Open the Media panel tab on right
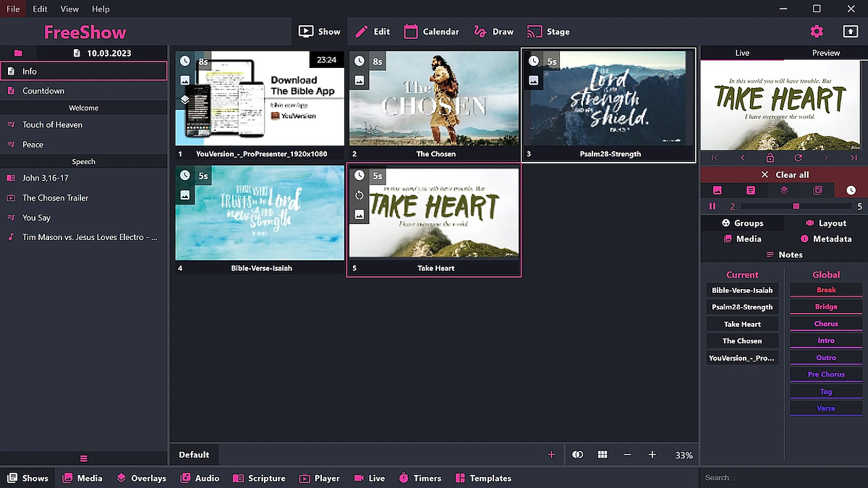 point(742,239)
